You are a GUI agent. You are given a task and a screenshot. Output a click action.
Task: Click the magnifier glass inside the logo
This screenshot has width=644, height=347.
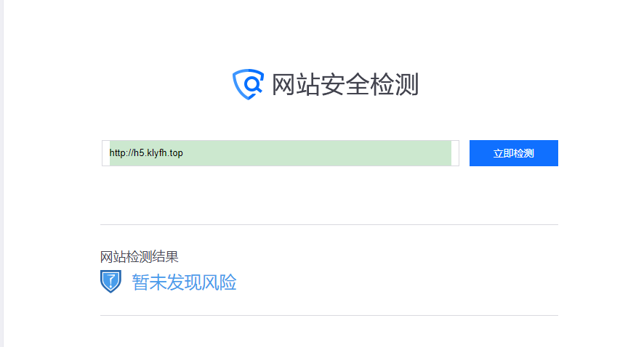click(x=253, y=83)
